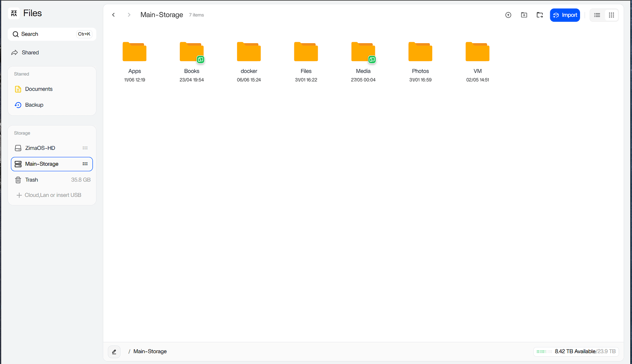The height and width of the screenshot is (364, 632).
Task: Click the 7 items count label
Action: [196, 15]
